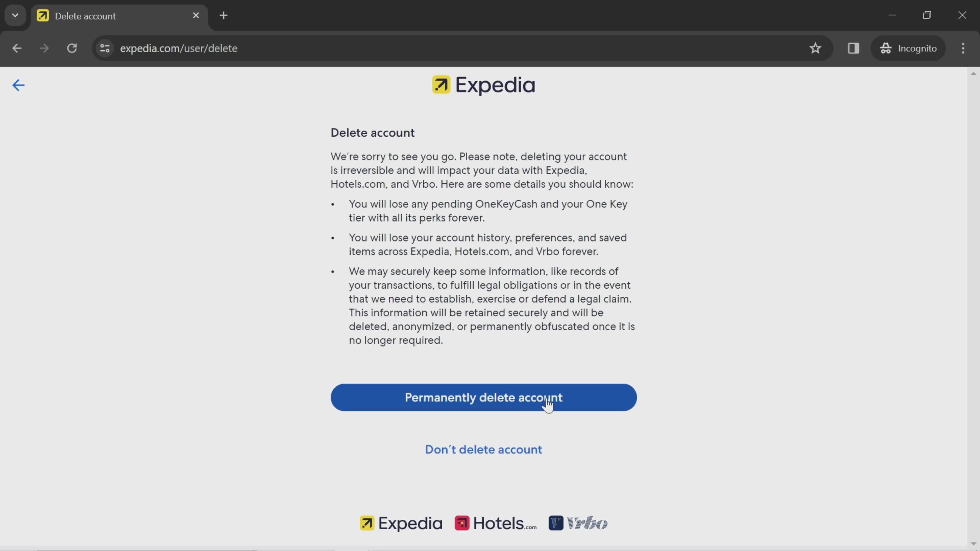
Task: Open the Chrome three-dot menu
Action: coord(963,48)
